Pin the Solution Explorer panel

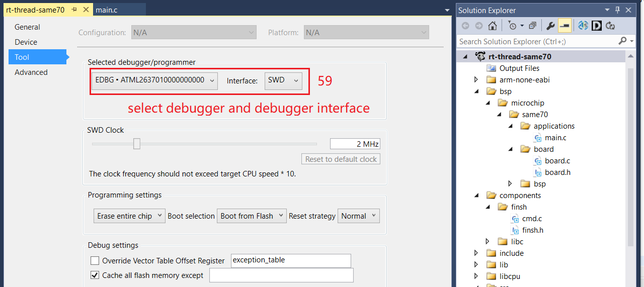tap(617, 10)
